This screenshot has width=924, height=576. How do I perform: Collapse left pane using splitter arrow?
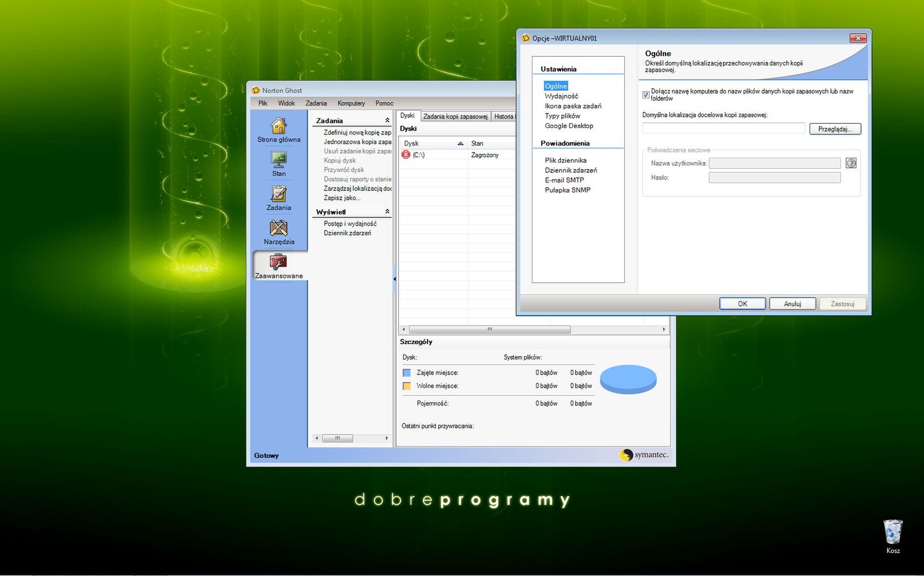[394, 279]
